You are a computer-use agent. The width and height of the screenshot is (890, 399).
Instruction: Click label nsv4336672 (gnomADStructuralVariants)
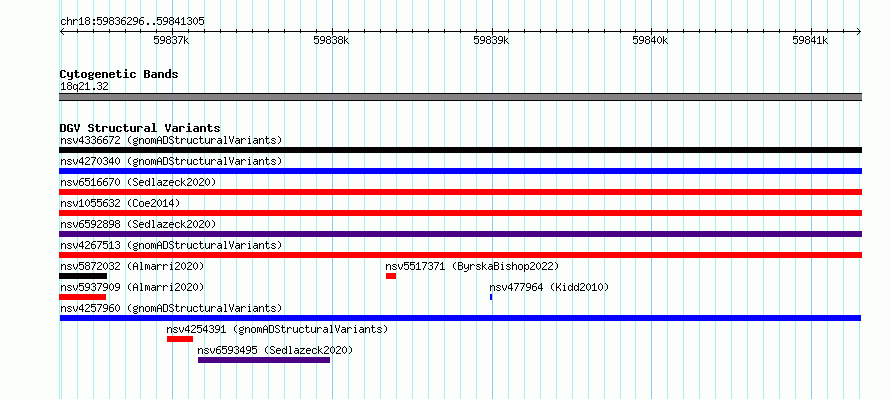[x=171, y=140]
